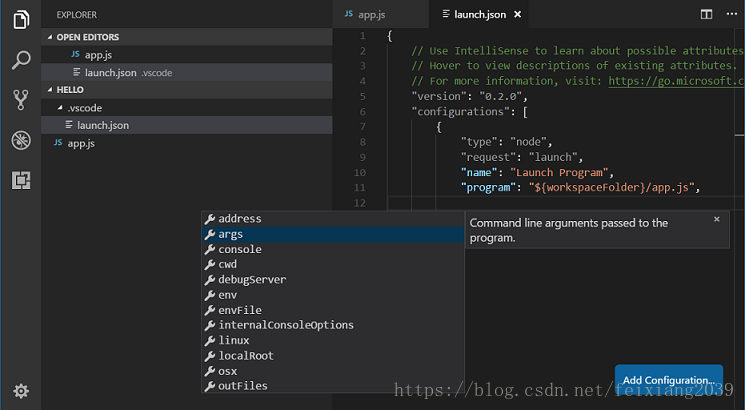Screen dimensions: 745x410
Task: Open the Manage gear icon
Action: tap(21, 391)
